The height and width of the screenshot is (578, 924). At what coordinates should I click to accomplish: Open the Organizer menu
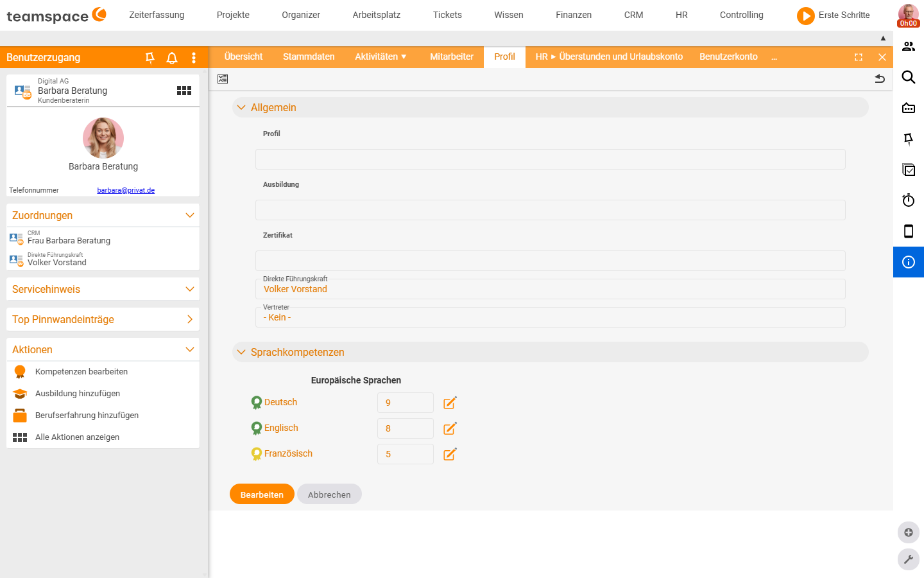click(301, 15)
